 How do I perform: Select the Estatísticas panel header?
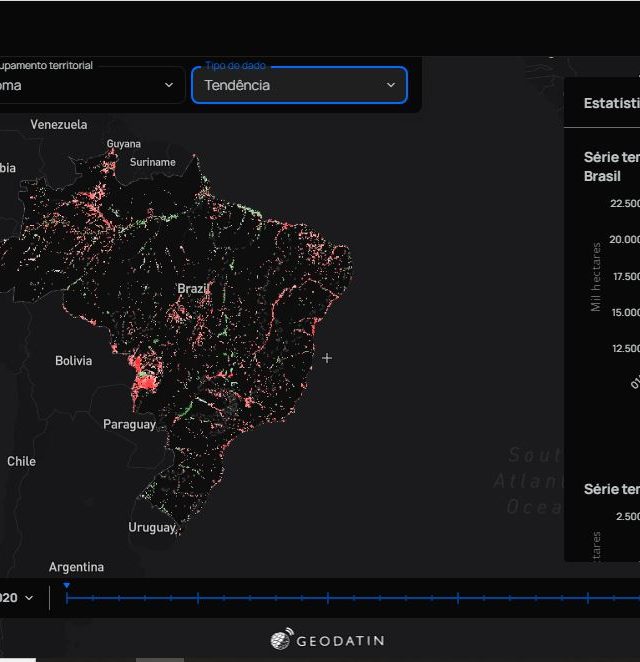tap(611, 103)
